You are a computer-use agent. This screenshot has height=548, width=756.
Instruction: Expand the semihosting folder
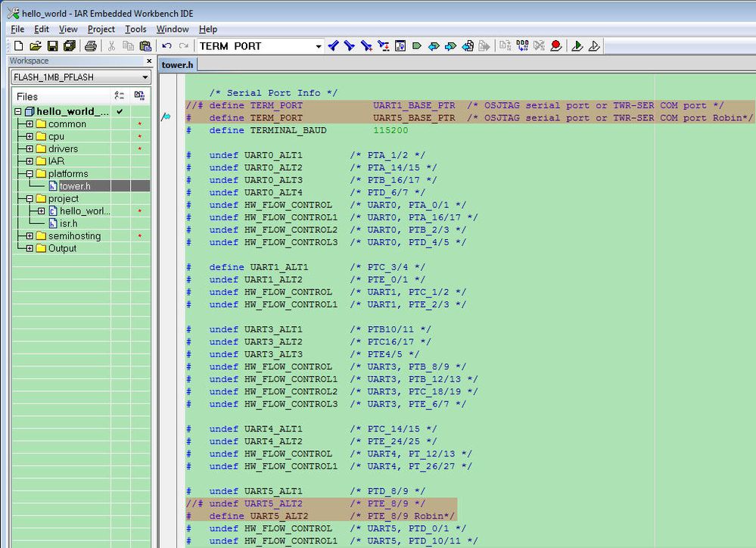coord(30,236)
